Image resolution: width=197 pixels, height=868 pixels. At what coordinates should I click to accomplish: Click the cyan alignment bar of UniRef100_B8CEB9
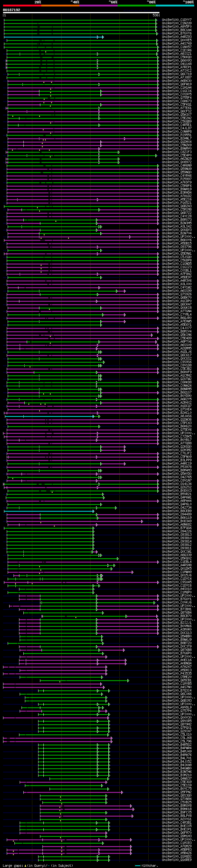coord(49,511)
